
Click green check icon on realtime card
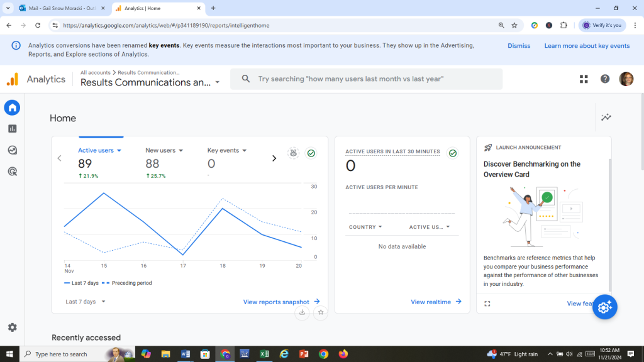tap(453, 153)
